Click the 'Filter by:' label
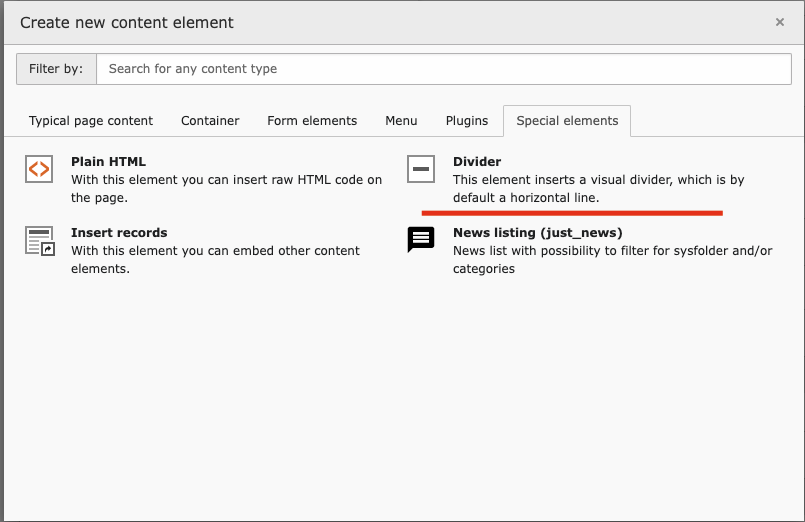The image size is (805, 522). 56,69
